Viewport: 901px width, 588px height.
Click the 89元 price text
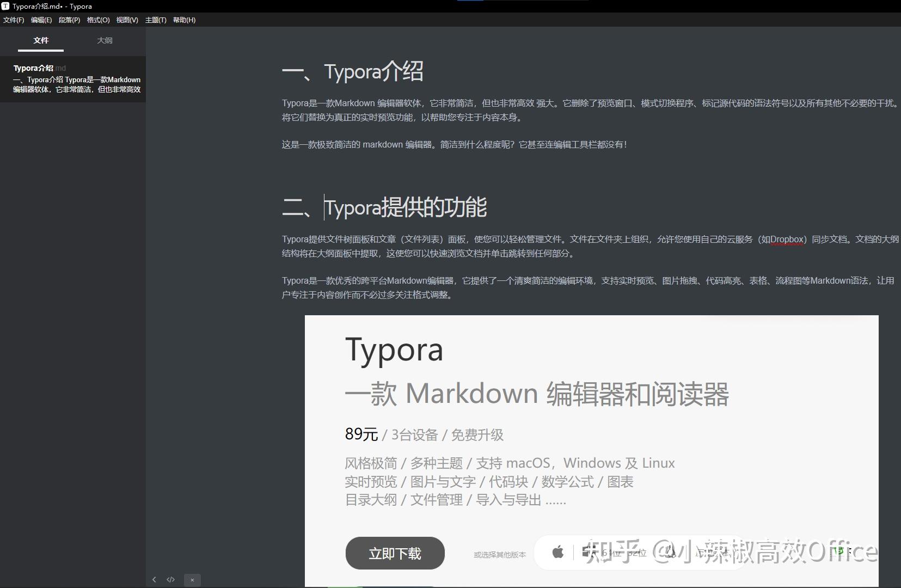[361, 434]
